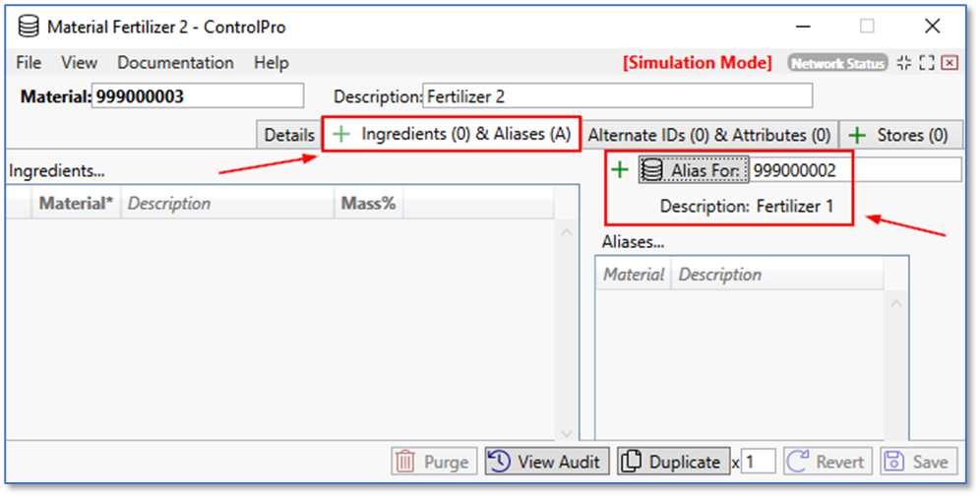Switch to the Details tab
980x497 pixels.
pyautogui.click(x=288, y=135)
